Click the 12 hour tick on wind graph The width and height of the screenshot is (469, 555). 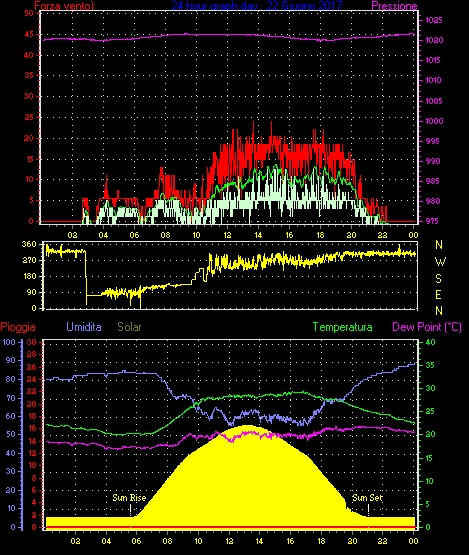click(227, 235)
